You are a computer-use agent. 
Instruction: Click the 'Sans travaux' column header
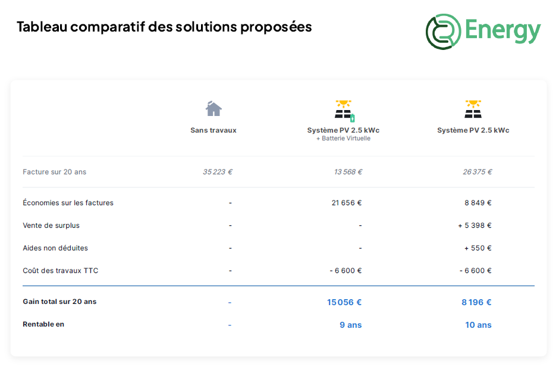(213, 130)
